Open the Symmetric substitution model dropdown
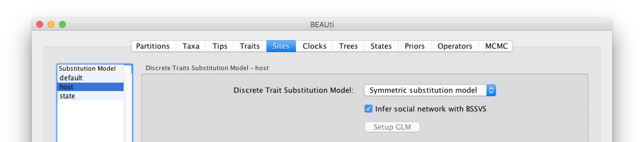 coord(430,90)
